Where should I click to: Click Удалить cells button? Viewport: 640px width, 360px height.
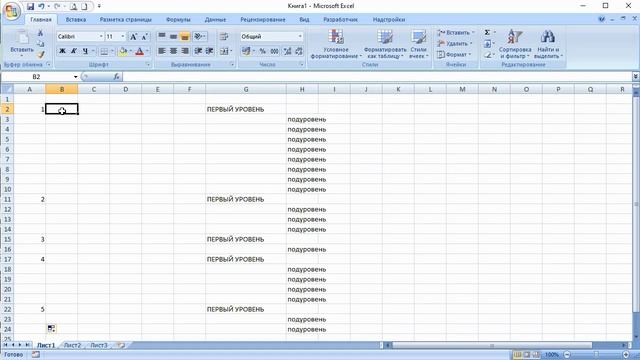pos(454,43)
